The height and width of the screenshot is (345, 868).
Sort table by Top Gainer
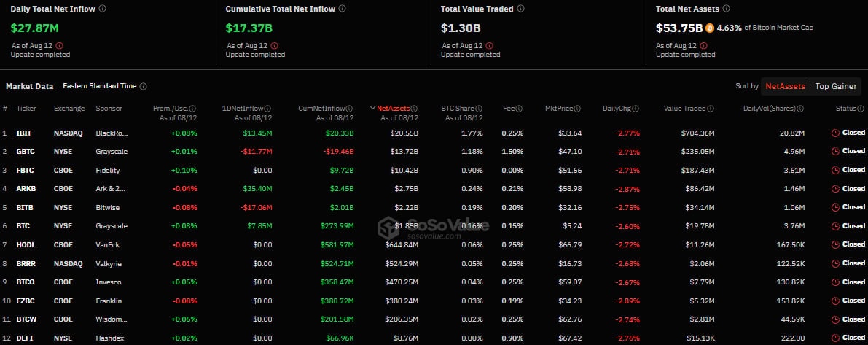836,86
